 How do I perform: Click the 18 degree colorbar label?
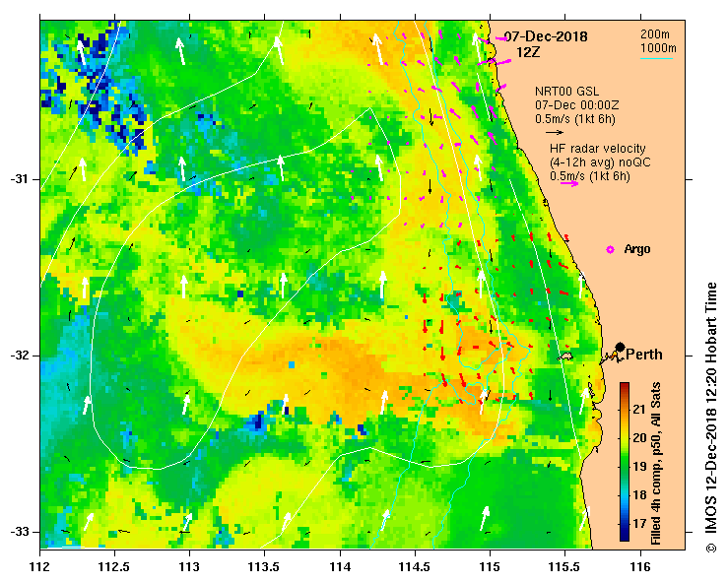click(639, 494)
